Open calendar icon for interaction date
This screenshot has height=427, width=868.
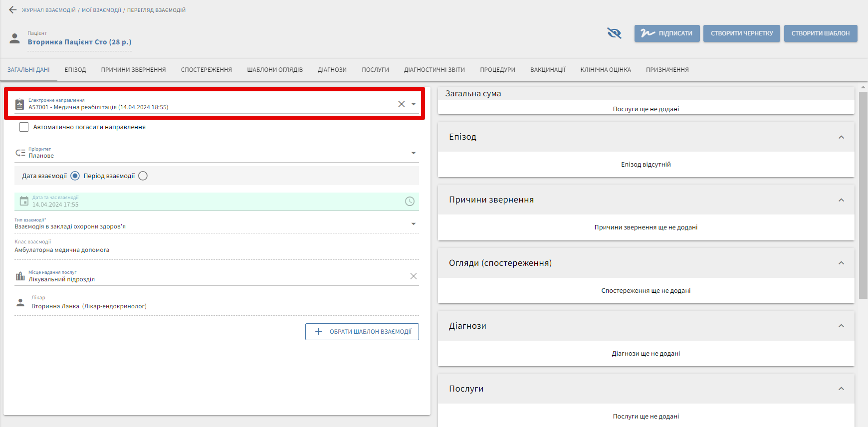point(24,201)
